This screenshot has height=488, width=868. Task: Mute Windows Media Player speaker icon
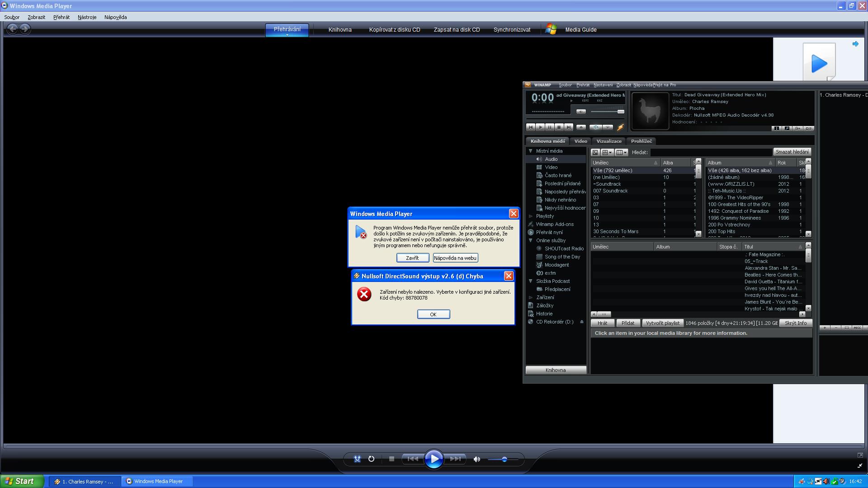click(x=476, y=459)
